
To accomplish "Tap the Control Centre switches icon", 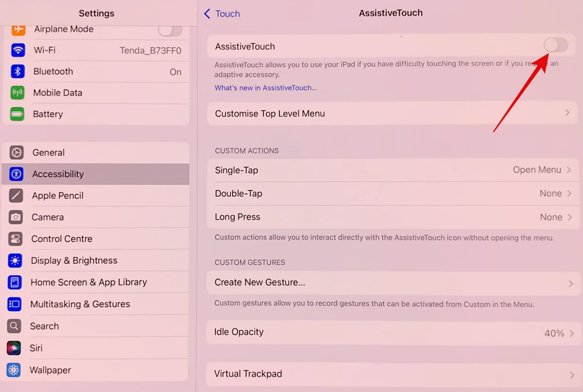I will click(16, 239).
